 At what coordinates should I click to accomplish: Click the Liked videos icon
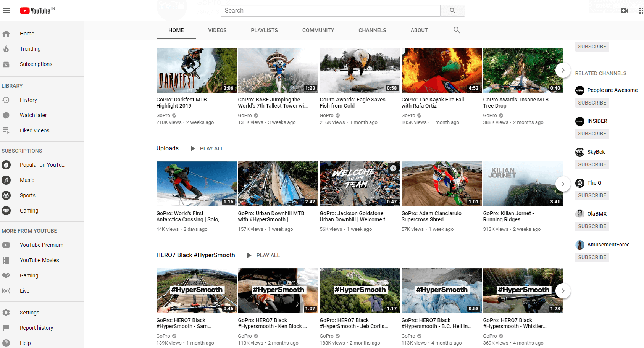6,130
